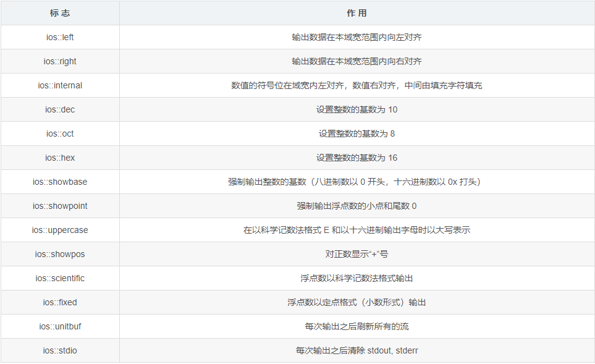Click description 浮点数以科学记数法格式输出
Screen dimensions: 595x364
point(357,278)
